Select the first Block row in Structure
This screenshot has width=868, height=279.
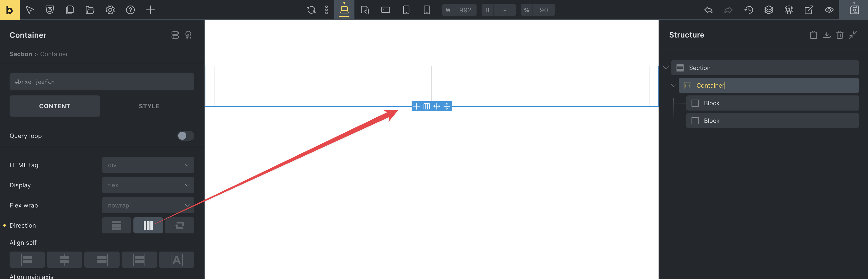click(x=772, y=103)
